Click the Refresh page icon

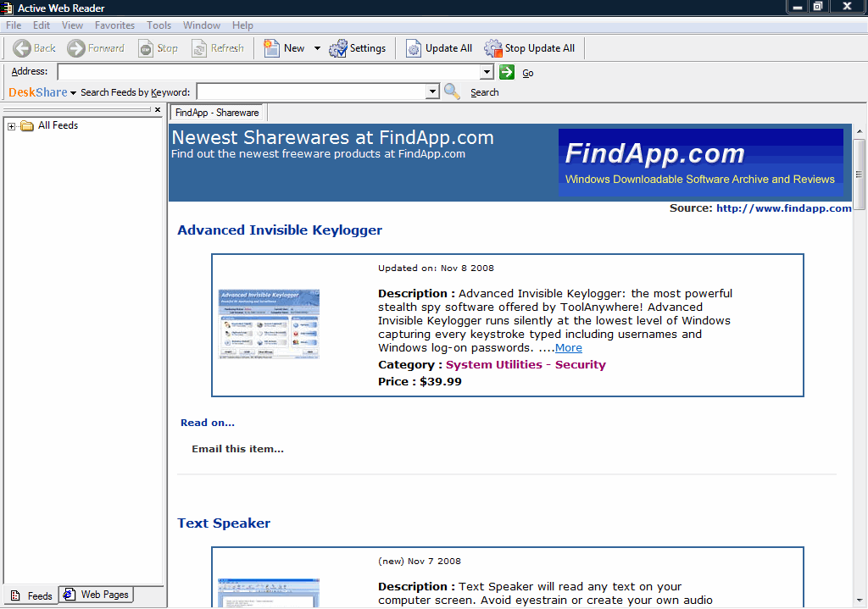[199, 48]
